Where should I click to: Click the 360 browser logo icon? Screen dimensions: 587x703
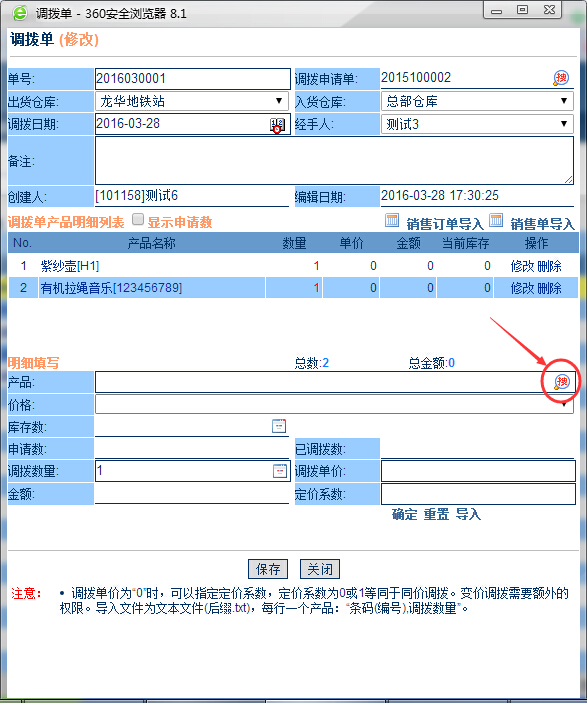(x=20, y=13)
